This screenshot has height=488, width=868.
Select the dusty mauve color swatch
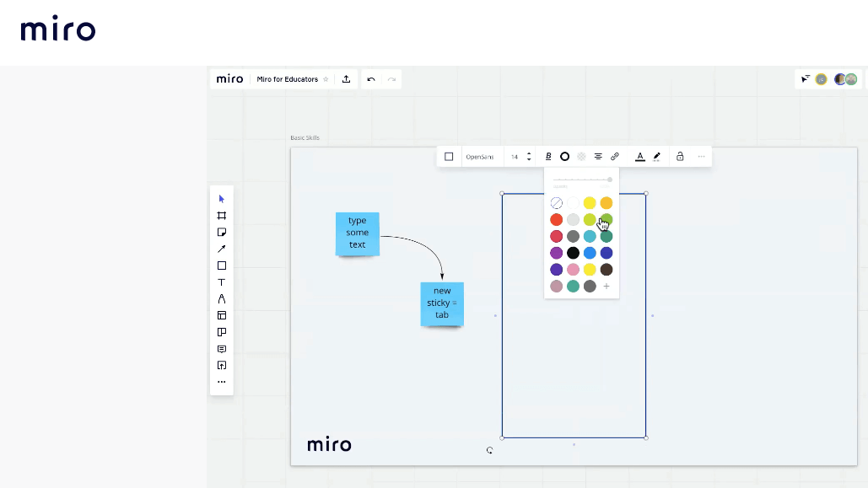coord(557,286)
